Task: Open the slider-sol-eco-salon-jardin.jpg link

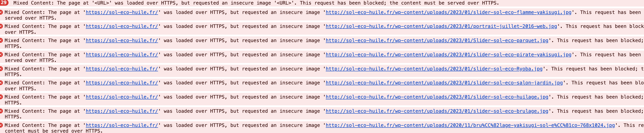Action: 444,83
